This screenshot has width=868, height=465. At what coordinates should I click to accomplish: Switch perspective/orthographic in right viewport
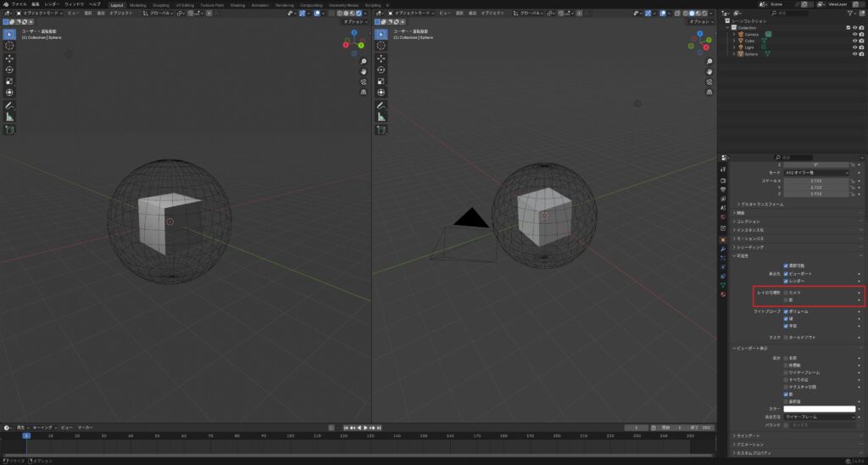pos(709,92)
